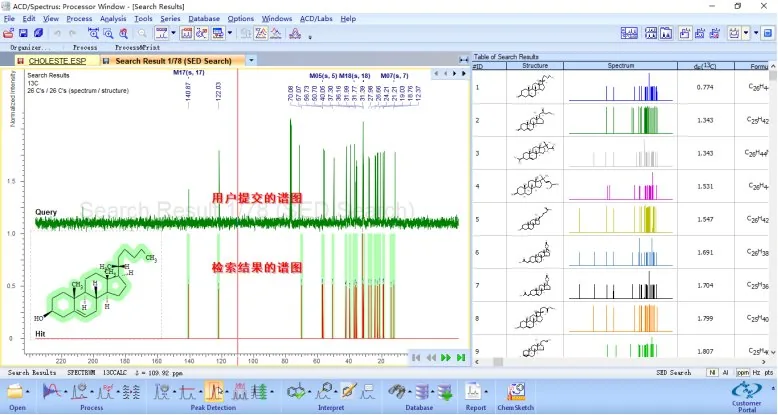Open dropdown arrow beside axis display icon

(x=173, y=33)
